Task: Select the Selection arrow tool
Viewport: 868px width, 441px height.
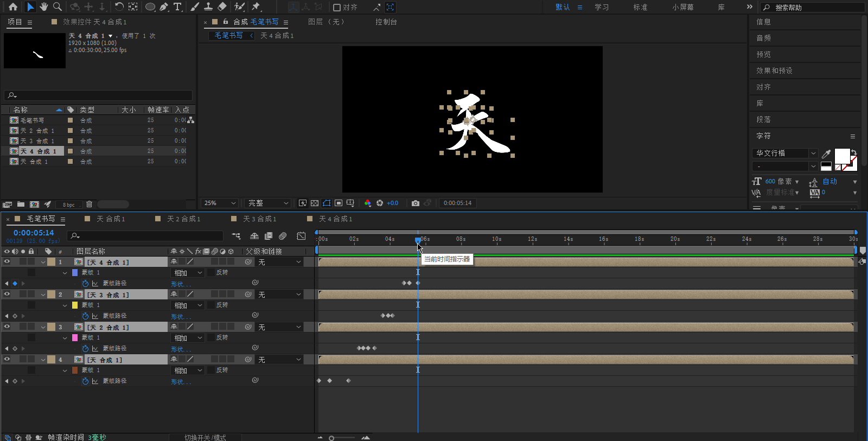Action: pos(30,7)
